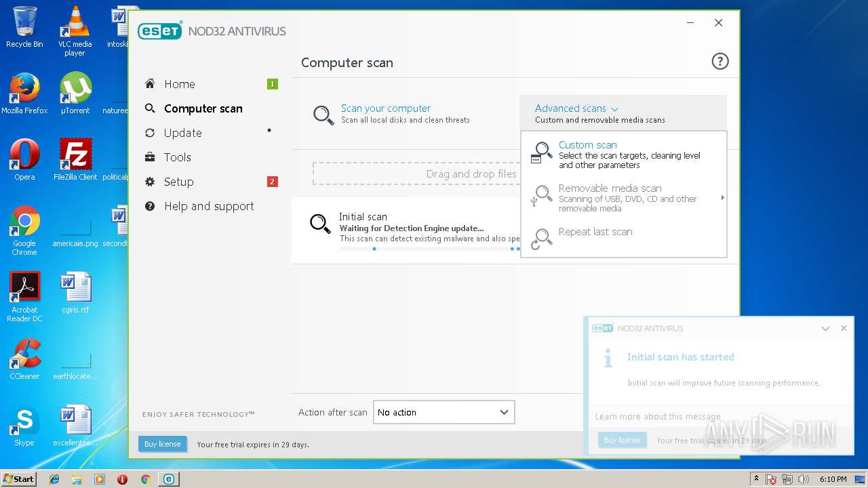Viewport: 868px width, 488px height.
Task: Open the Update section
Action: click(x=182, y=133)
